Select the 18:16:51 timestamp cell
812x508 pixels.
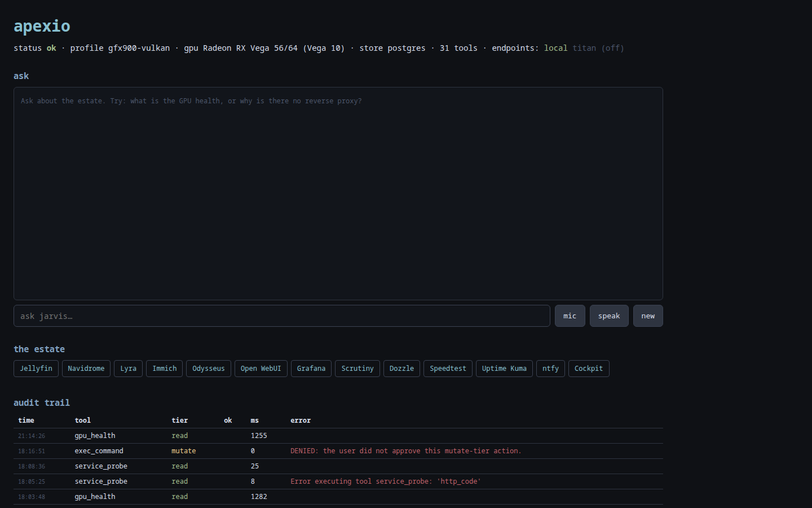32,451
